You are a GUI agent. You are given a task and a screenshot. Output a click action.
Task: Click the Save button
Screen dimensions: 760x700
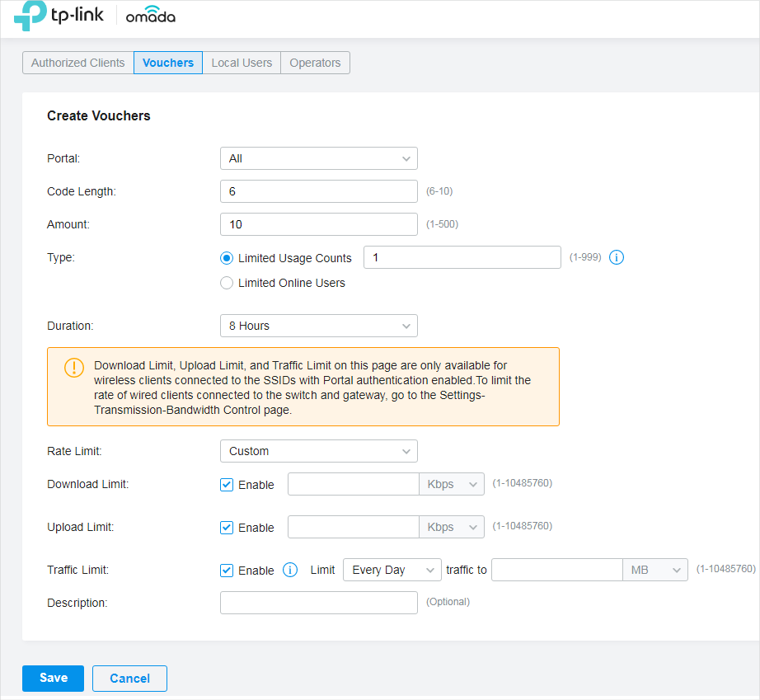pyautogui.click(x=53, y=678)
